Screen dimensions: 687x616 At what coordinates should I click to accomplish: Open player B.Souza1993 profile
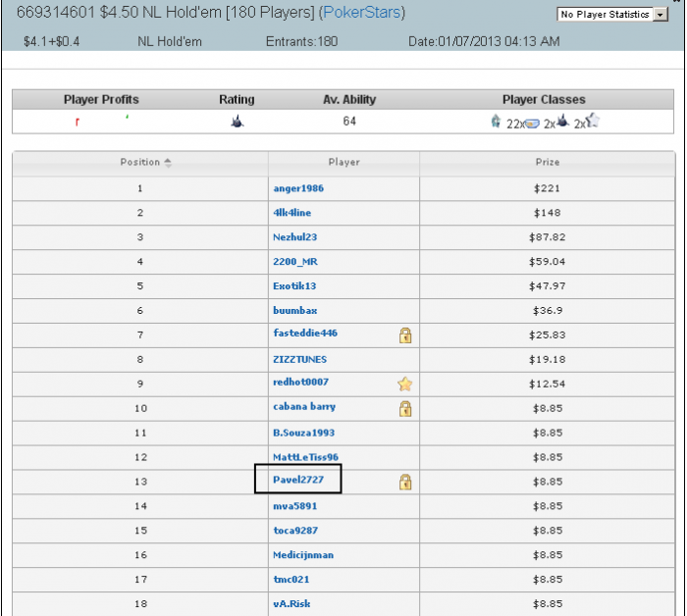click(303, 433)
